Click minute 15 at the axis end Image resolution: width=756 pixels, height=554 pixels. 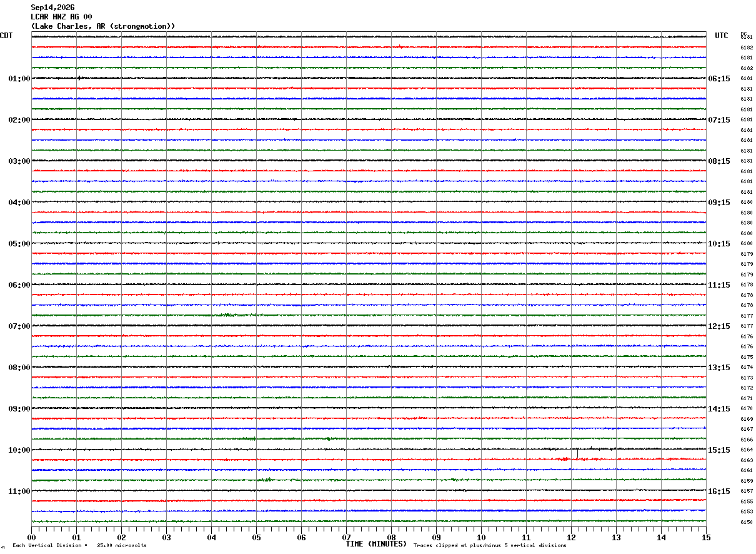tap(706, 537)
